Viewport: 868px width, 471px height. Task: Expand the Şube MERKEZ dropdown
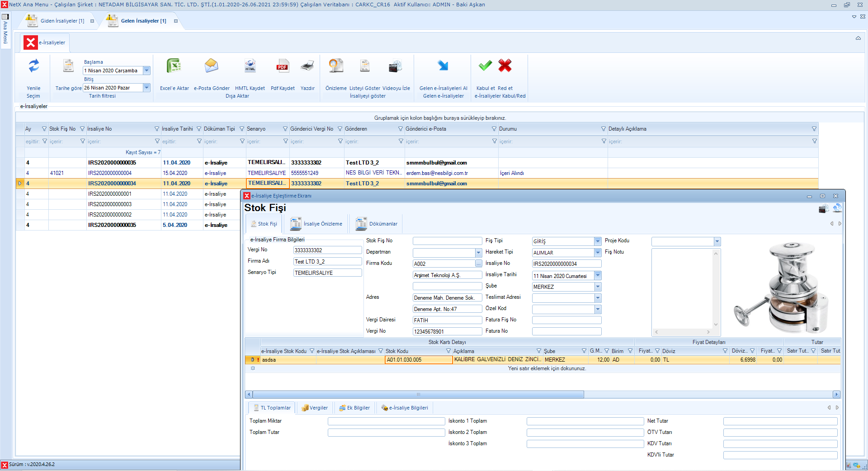click(x=598, y=287)
